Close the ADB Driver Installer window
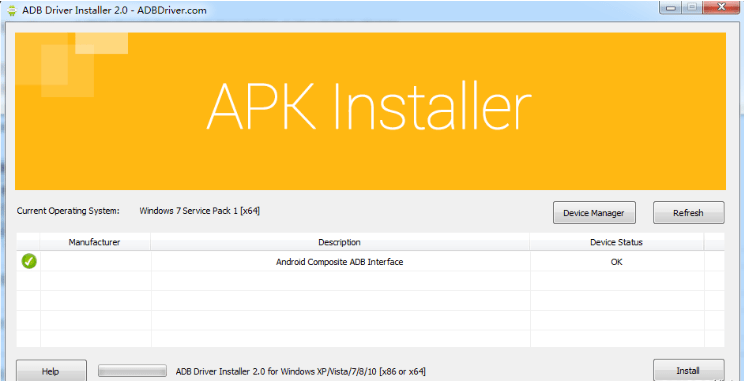The height and width of the screenshot is (381, 744). (x=722, y=8)
